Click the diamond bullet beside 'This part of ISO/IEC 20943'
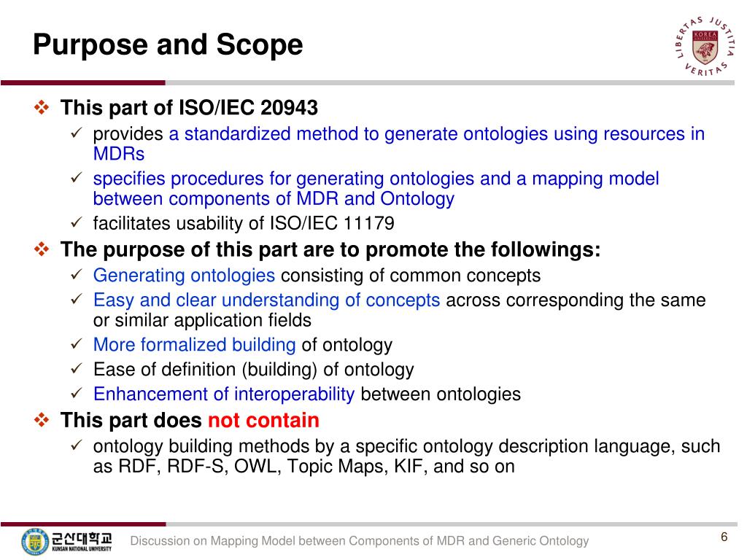Viewport: 747px width, 560px height. click(x=42, y=107)
